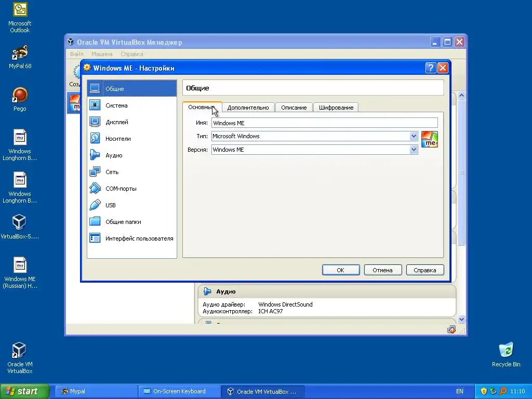532x399 pixels.
Task: Click the orange magnifier tray icon
Action: coord(503,391)
